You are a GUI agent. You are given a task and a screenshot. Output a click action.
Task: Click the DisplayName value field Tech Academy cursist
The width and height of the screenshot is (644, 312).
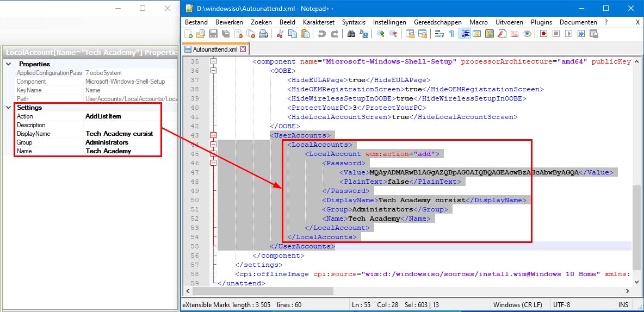click(x=119, y=134)
